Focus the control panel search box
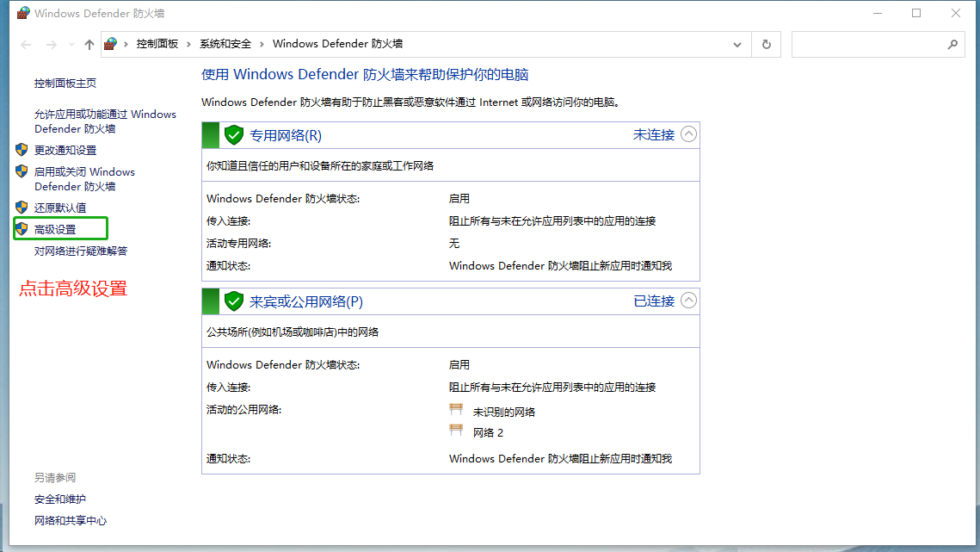The width and height of the screenshot is (980, 552). pyautogui.click(x=878, y=45)
